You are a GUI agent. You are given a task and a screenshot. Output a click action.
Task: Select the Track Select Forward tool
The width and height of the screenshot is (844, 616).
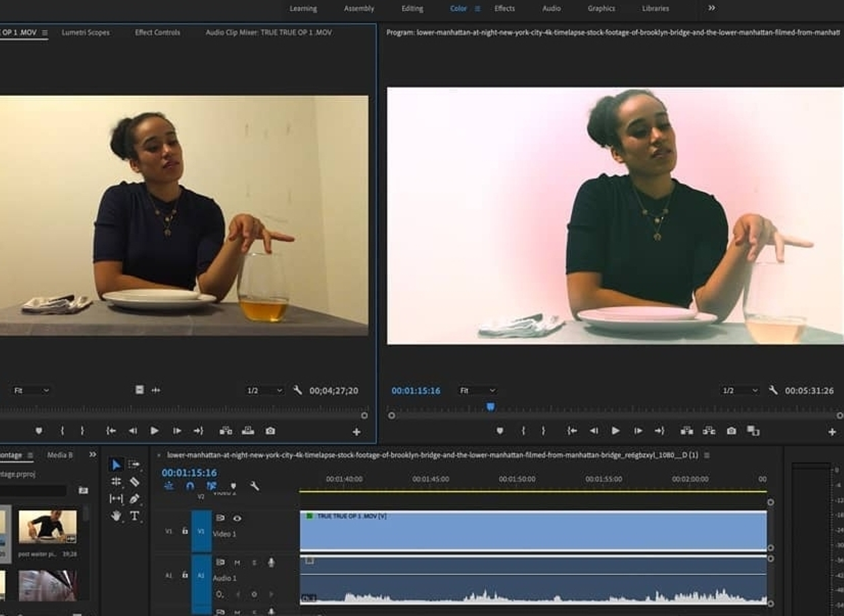pyautogui.click(x=134, y=464)
